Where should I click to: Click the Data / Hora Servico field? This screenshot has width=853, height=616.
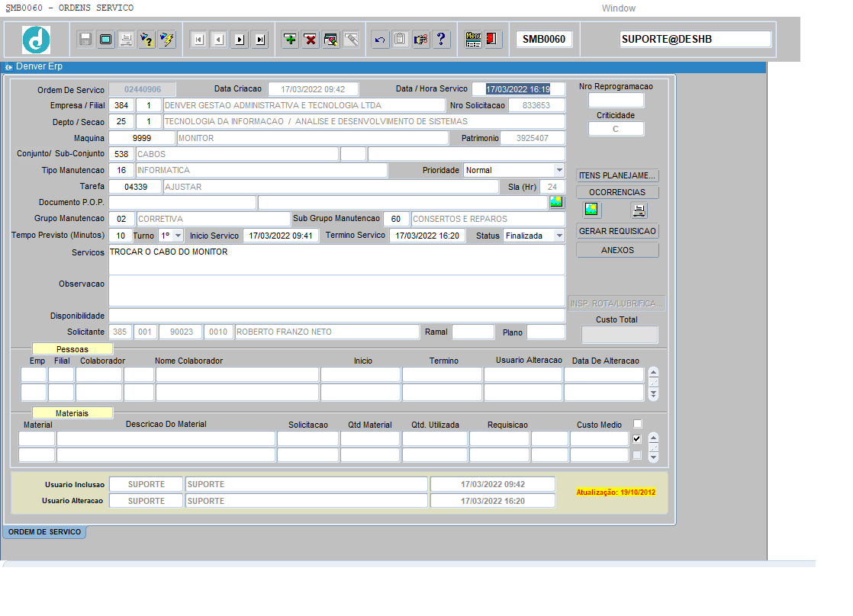tap(518, 89)
